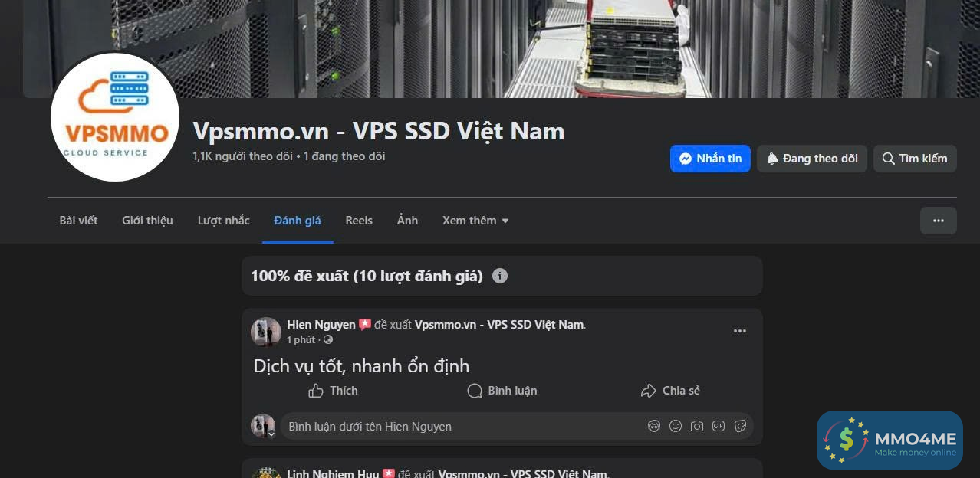Open the page's three-dot options button
Image resolution: width=980 pixels, height=478 pixels.
[x=939, y=221]
